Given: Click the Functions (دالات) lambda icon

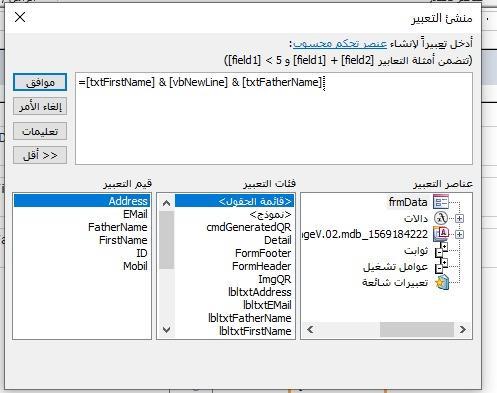Looking at the screenshot, I should tap(441, 218).
